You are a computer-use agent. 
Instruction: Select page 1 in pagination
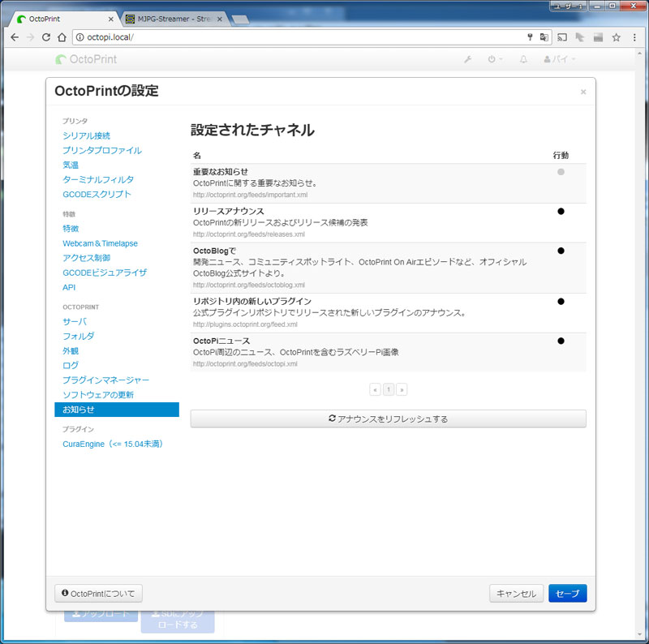click(389, 389)
